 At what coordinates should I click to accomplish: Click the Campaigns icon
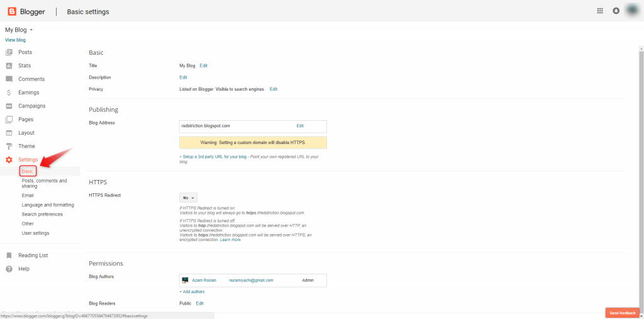pyautogui.click(x=9, y=106)
